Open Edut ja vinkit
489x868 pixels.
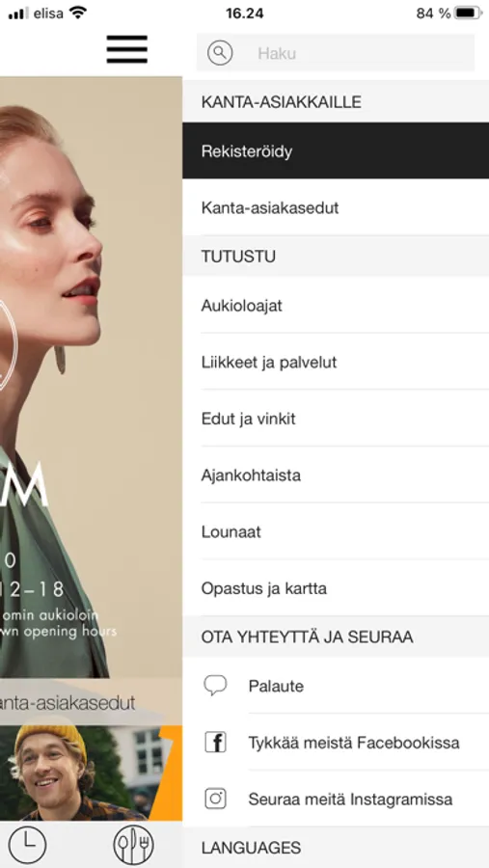tap(336, 419)
